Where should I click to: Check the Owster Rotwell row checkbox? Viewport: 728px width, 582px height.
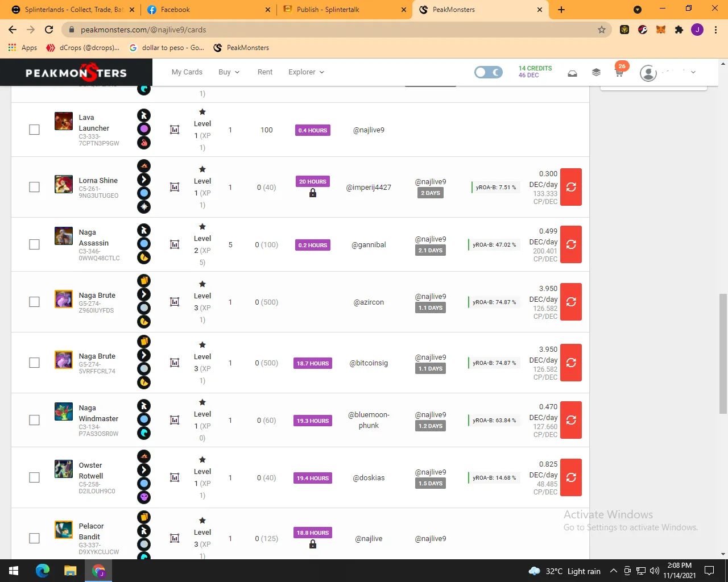pyautogui.click(x=34, y=477)
